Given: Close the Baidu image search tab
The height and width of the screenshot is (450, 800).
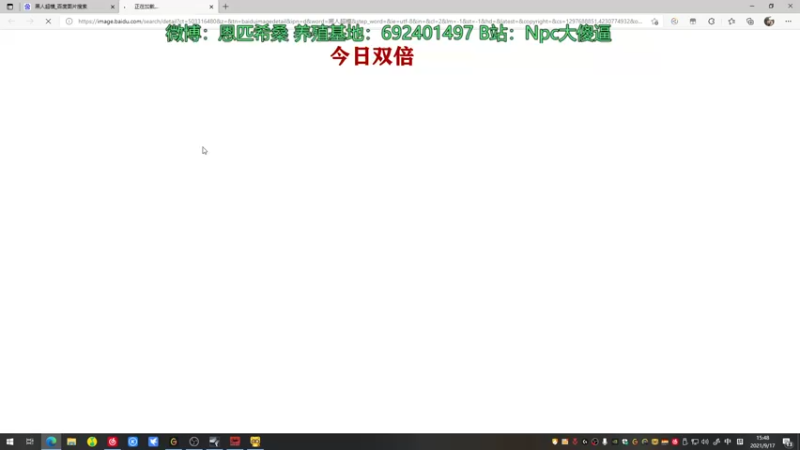Looking at the screenshot, I should pos(113,7).
